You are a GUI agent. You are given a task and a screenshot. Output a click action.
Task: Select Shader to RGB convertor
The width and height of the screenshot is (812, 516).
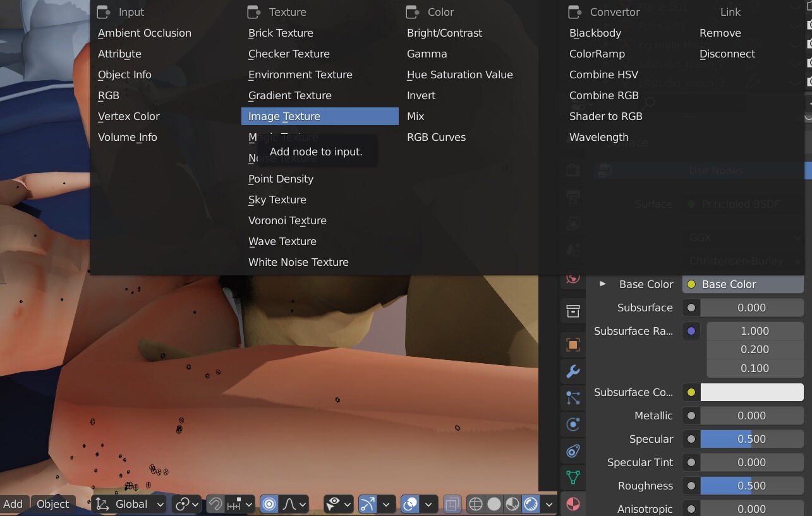click(x=606, y=116)
